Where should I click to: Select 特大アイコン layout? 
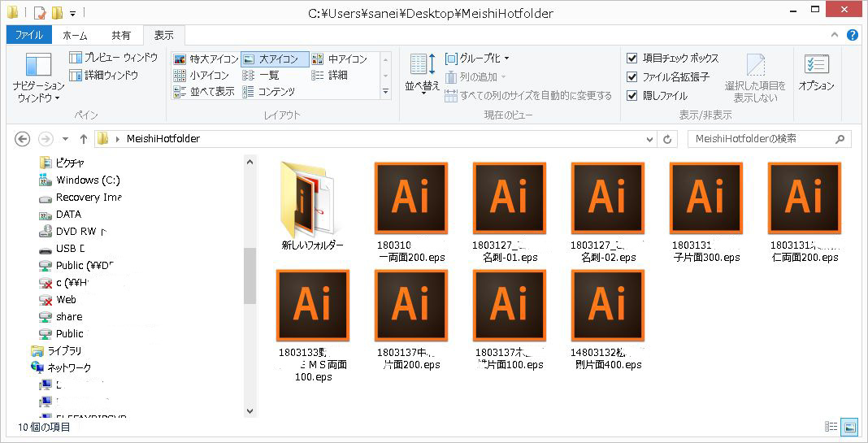(206, 59)
